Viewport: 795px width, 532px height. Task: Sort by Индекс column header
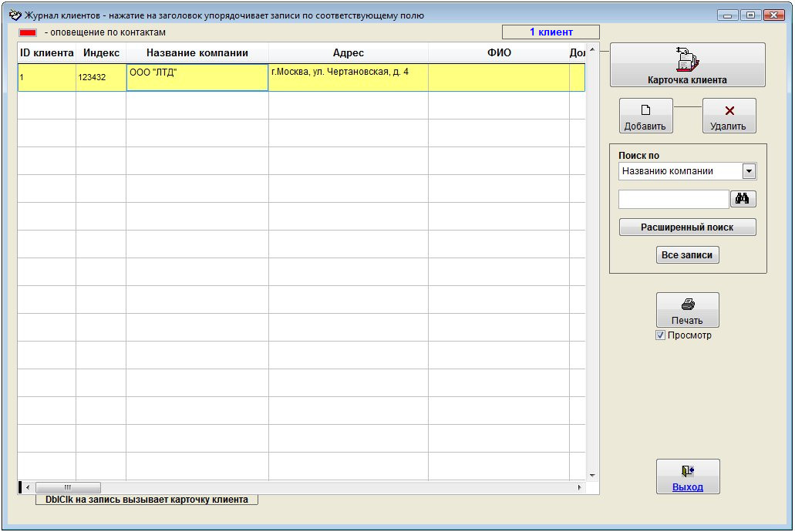[101, 52]
